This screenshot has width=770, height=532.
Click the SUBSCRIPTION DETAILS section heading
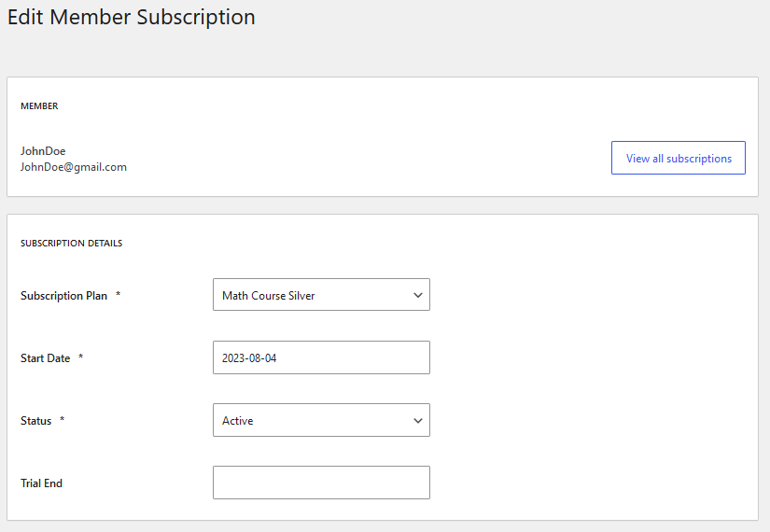point(71,244)
